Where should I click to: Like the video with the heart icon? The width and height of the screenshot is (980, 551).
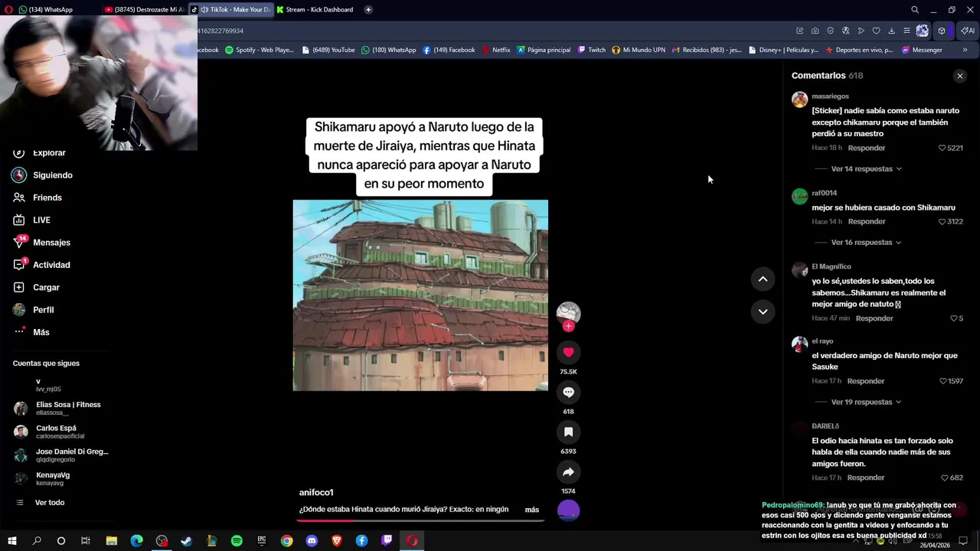[x=568, y=352]
